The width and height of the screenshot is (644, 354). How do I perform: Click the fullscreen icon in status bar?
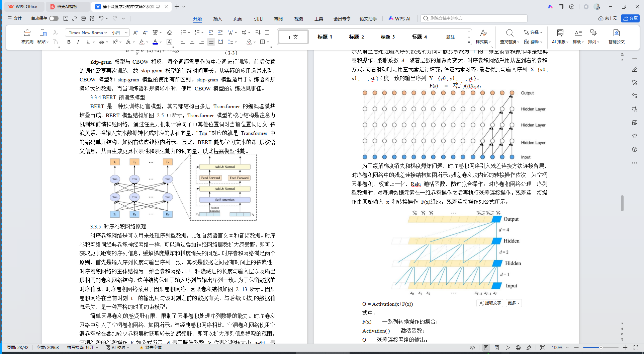[x=636, y=348]
